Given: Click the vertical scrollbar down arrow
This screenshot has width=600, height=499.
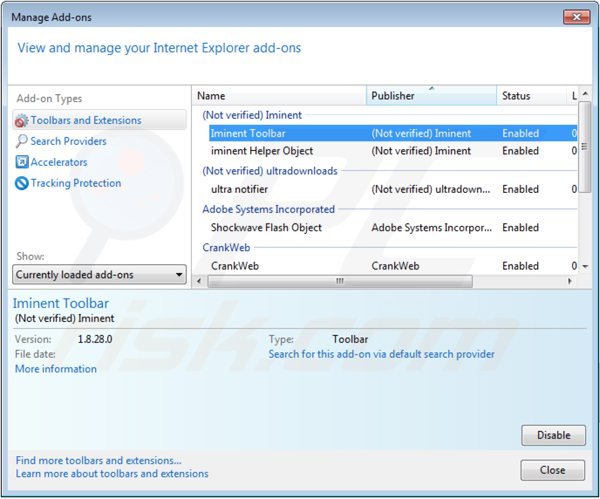Looking at the screenshot, I should point(585,266).
